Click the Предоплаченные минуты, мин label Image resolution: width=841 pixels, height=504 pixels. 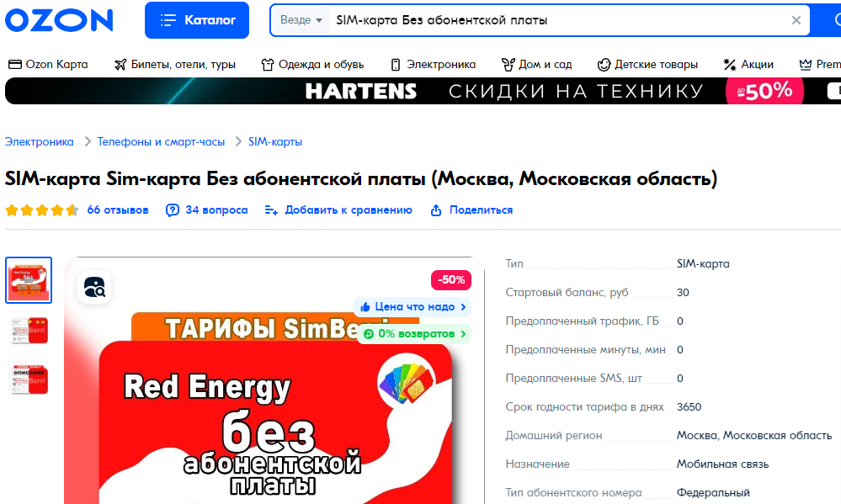point(585,349)
